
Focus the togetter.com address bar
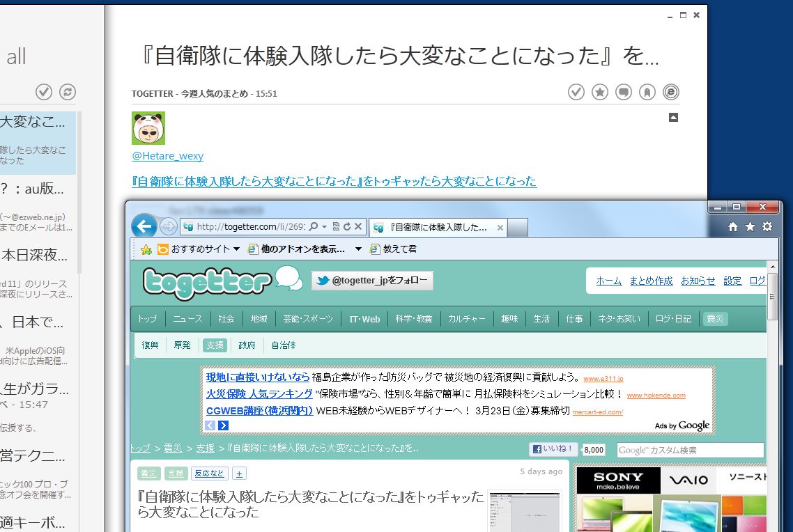[x=250, y=227]
